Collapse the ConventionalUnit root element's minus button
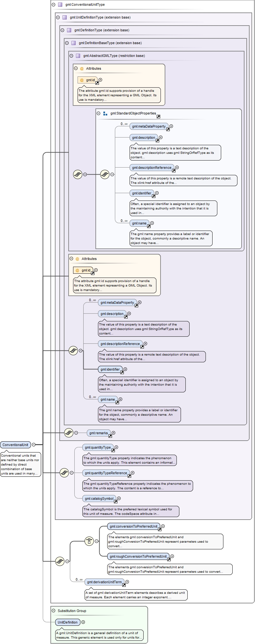 pyautogui.click(x=34, y=444)
